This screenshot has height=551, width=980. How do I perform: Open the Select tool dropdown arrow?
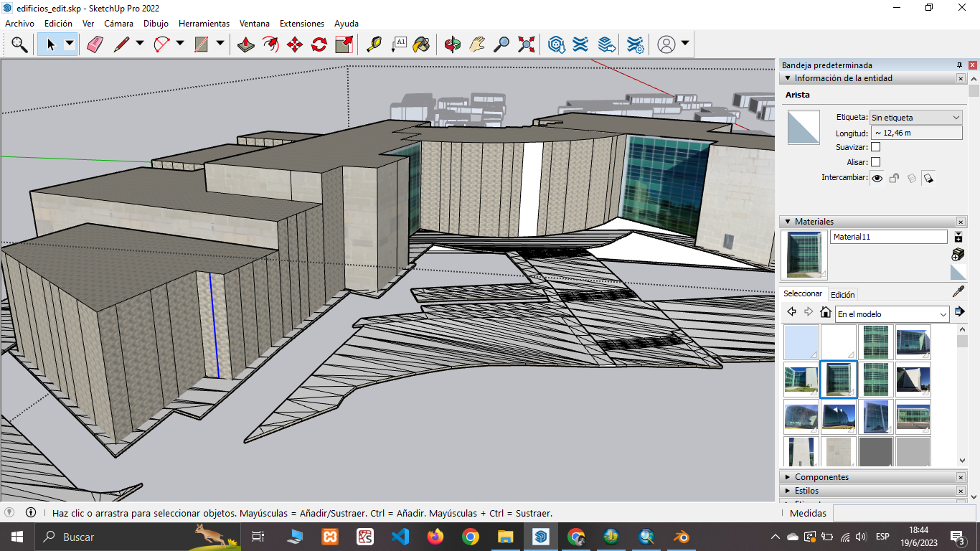point(70,44)
